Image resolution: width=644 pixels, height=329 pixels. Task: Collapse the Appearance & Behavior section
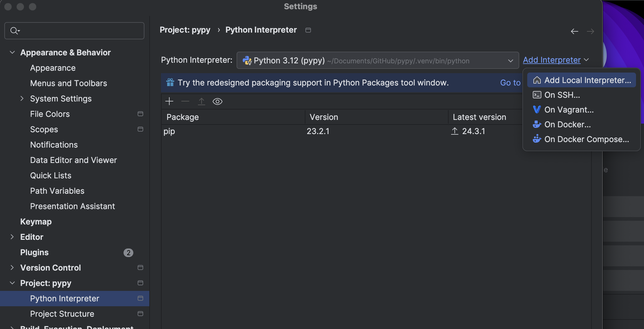(x=12, y=53)
